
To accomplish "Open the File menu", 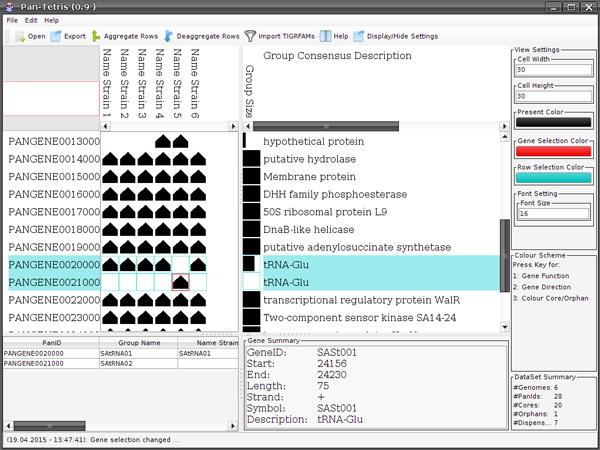I will tap(12, 20).
